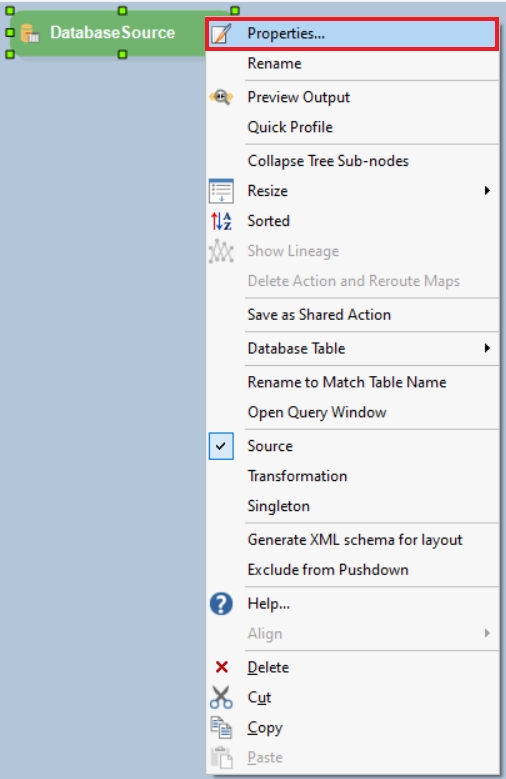Click the red Delete X icon
The height and width of the screenshot is (779, 506).
point(222,667)
